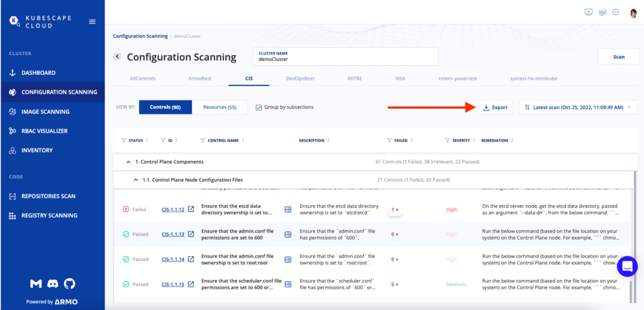Open the user profile avatar
The image size is (644, 310).
pos(633,13)
